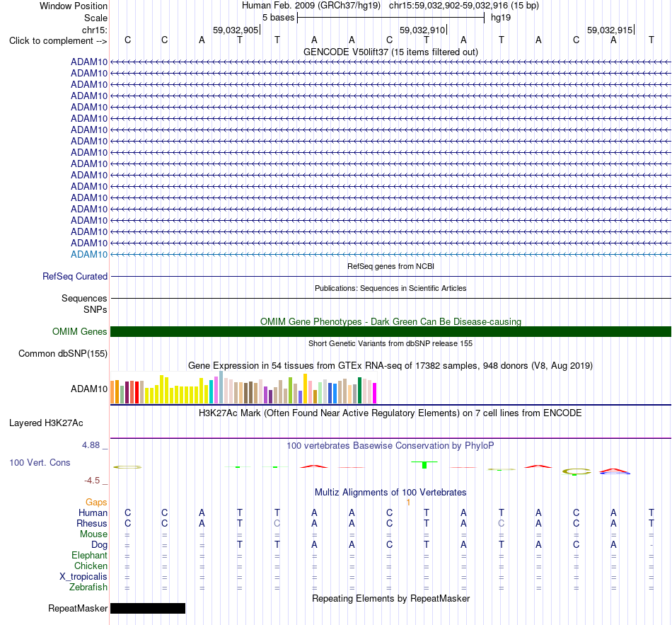The width and height of the screenshot is (672, 625).
Task: Click the dark green OMIM Genes bar
Action: [390, 331]
